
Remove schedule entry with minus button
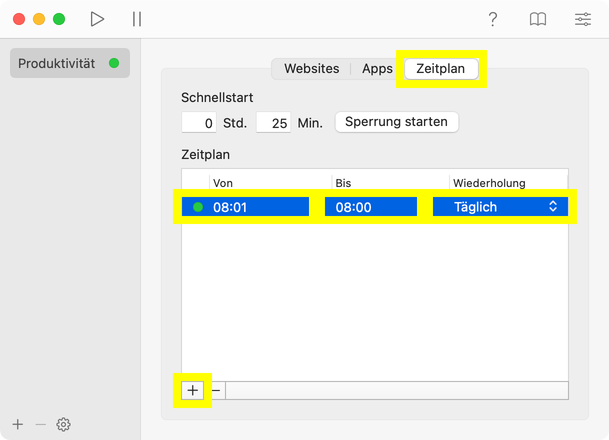point(216,390)
